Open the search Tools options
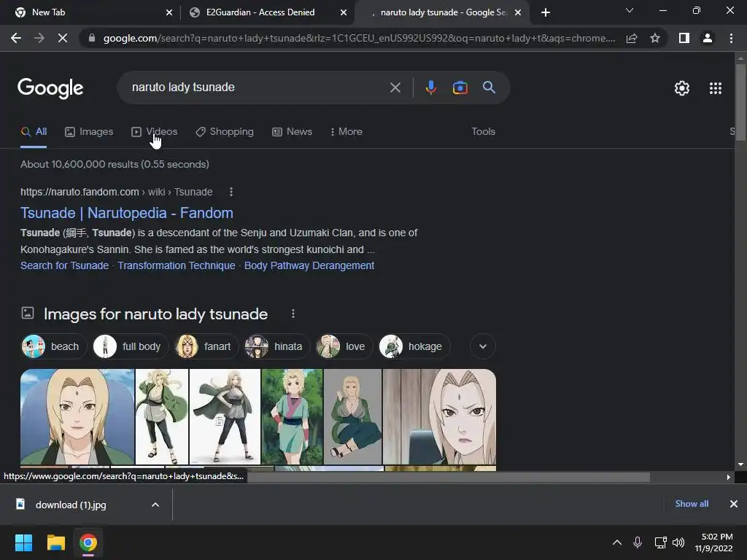This screenshot has height=560, width=747. point(483,131)
